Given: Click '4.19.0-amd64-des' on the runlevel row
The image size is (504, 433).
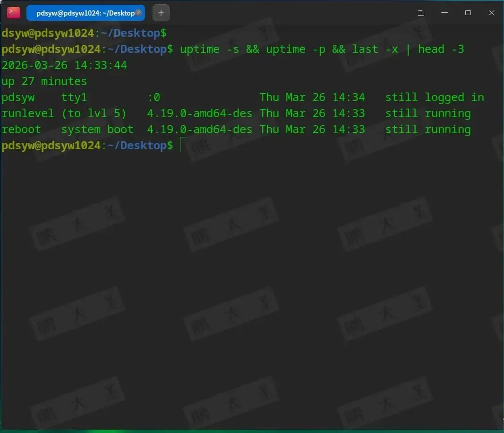Looking at the screenshot, I should [x=200, y=113].
